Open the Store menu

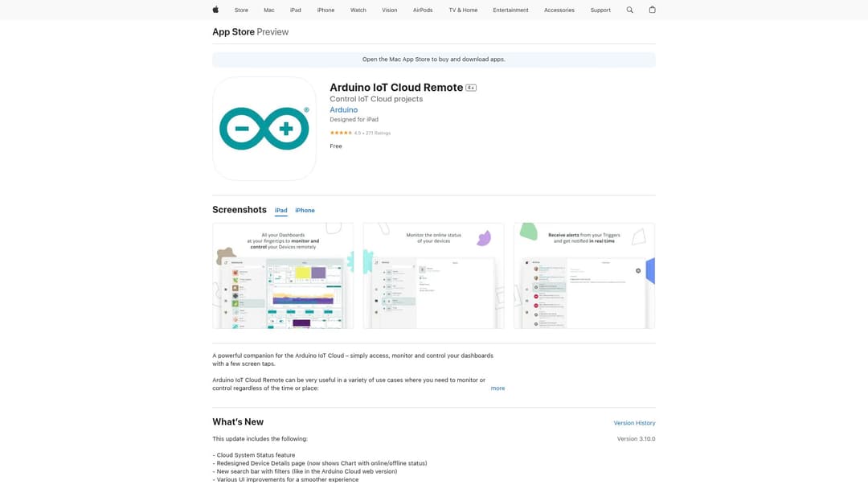(241, 10)
